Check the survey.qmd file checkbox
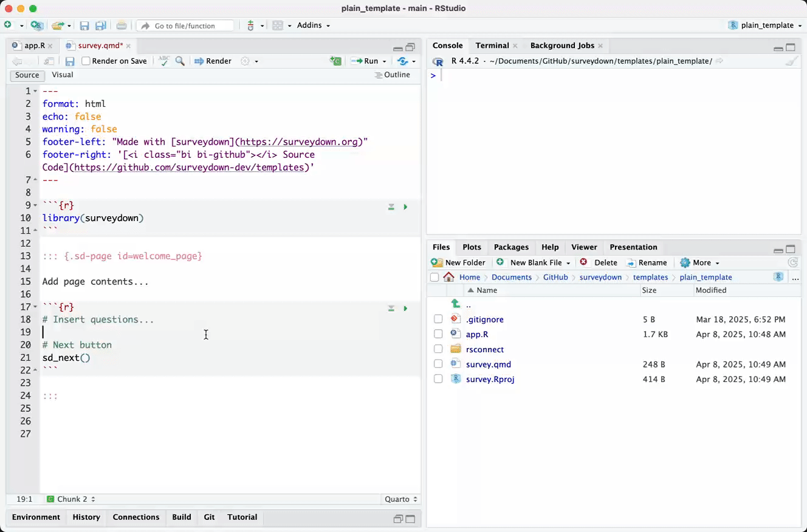This screenshot has width=807, height=532. click(438, 364)
